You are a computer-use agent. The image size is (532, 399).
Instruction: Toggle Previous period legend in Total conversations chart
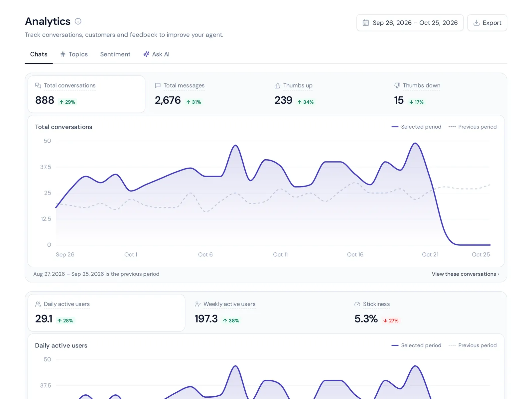[472, 127]
